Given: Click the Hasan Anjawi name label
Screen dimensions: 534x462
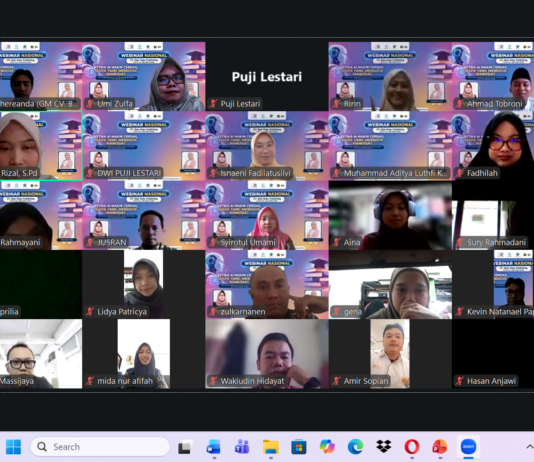Looking at the screenshot, I should point(491,381).
